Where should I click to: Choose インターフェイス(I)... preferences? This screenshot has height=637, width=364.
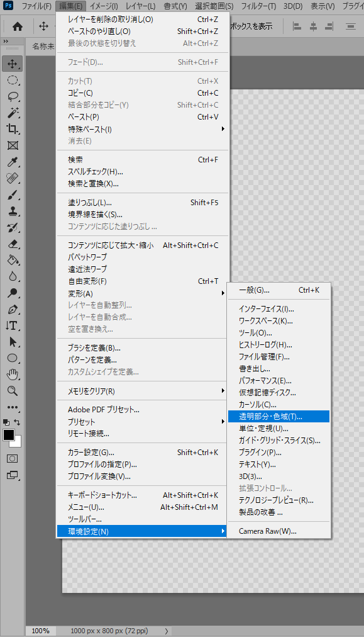(x=279, y=309)
